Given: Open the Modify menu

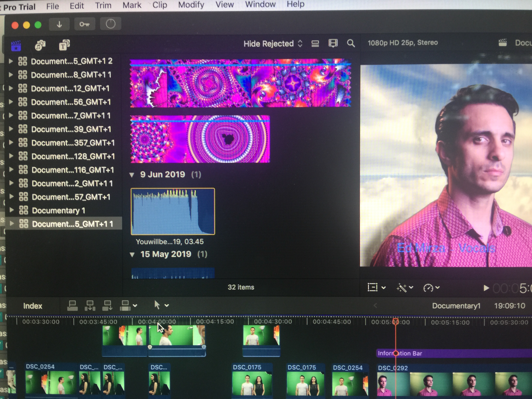Looking at the screenshot, I should point(191,5).
